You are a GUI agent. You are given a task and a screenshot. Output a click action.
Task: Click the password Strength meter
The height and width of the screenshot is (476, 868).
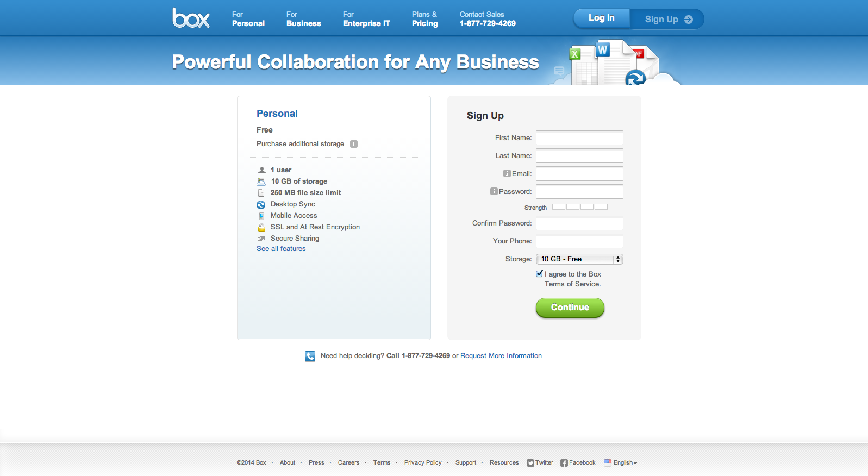pos(580,207)
